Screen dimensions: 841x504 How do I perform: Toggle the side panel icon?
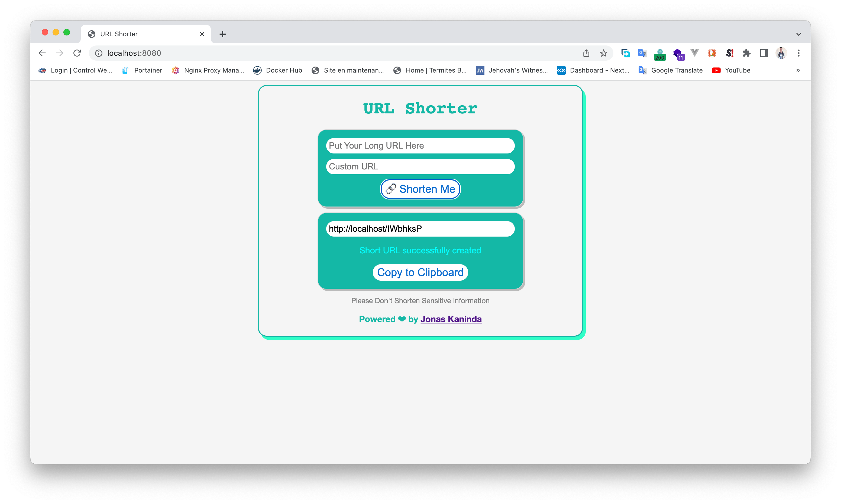[764, 53]
